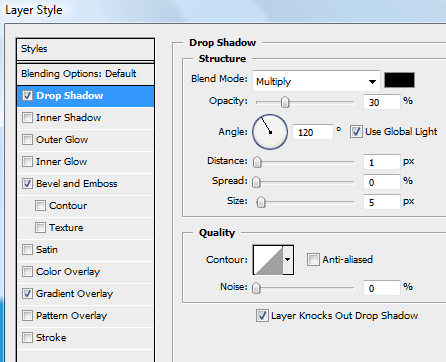This screenshot has height=362, width=446.
Task: Toggle Layer Knocks Out Drop Shadow
Action: point(262,316)
